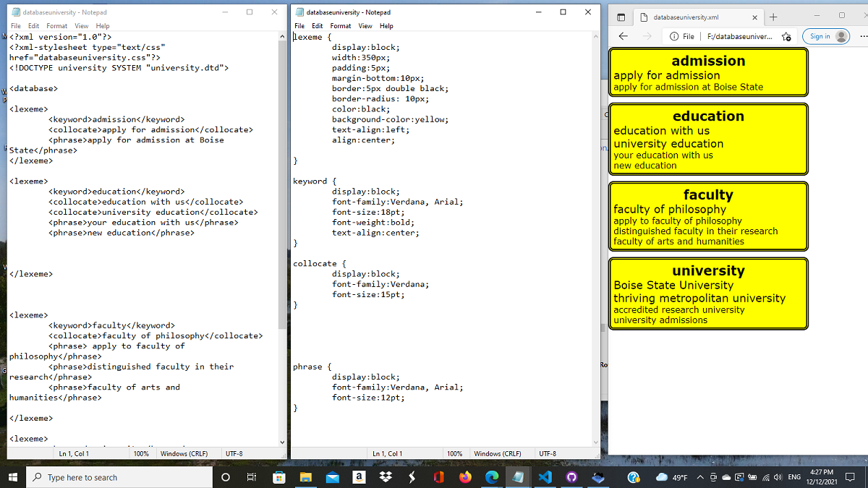
Task: Open Format menu in left Notepad
Action: click(x=56, y=26)
